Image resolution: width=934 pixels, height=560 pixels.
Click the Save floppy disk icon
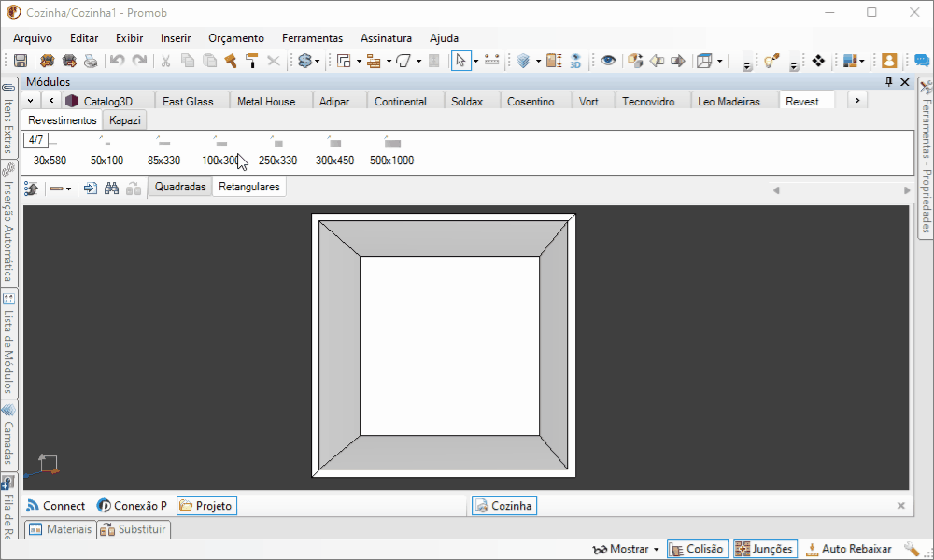coord(21,61)
